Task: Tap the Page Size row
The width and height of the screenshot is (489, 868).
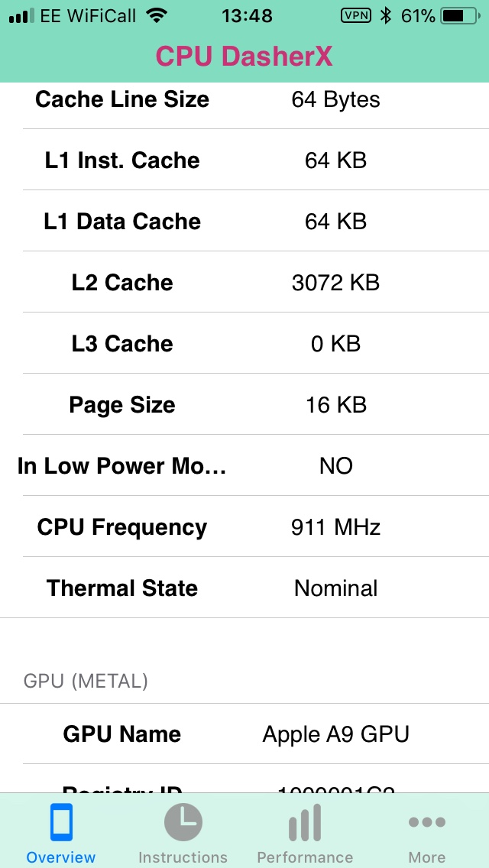Action: (x=244, y=405)
